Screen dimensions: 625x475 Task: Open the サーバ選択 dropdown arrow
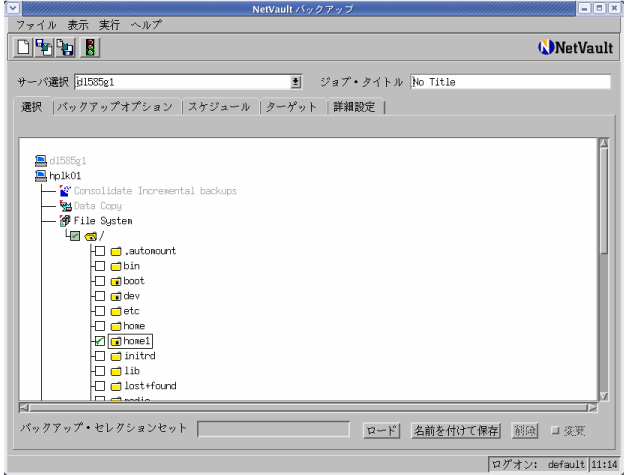tap(295, 82)
